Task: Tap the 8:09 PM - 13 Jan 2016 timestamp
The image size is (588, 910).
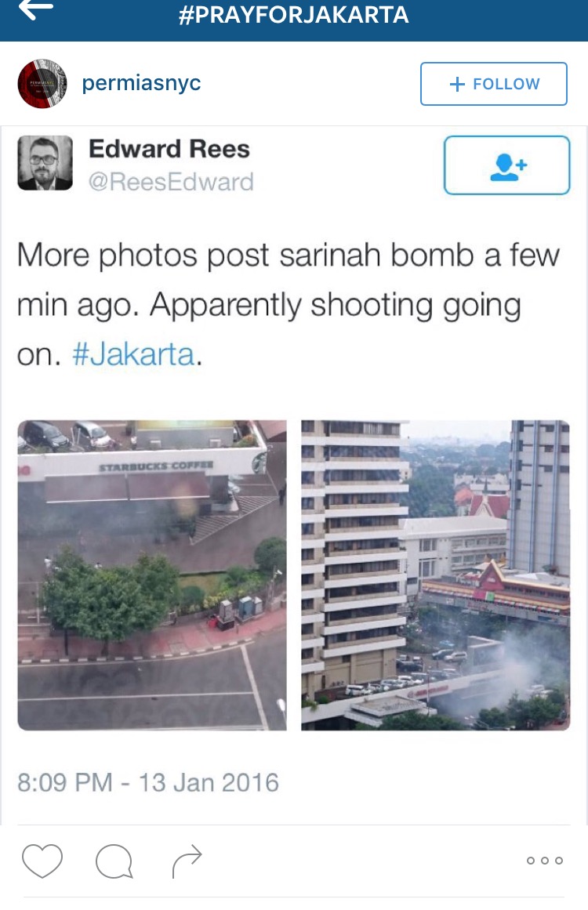Action: (x=148, y=782)
